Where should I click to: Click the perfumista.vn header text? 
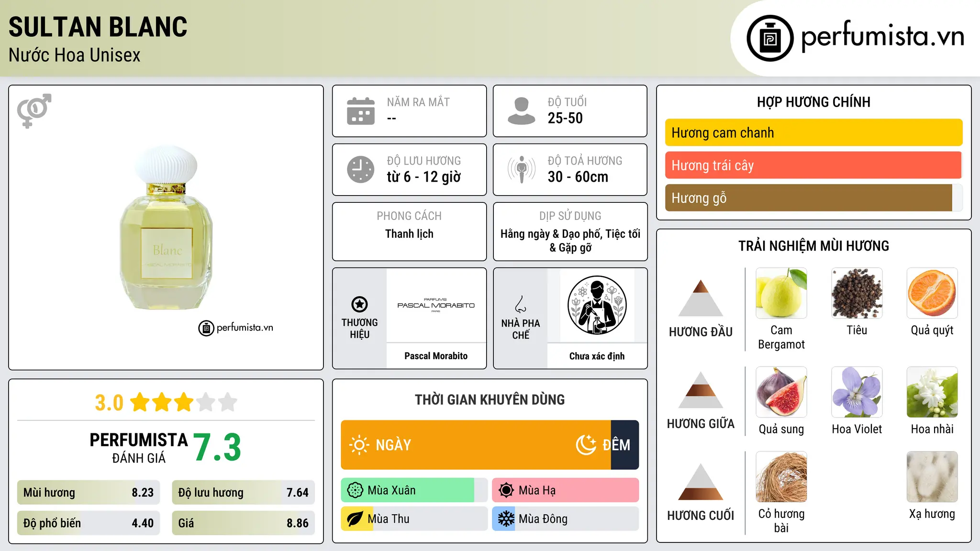(882, 36)
